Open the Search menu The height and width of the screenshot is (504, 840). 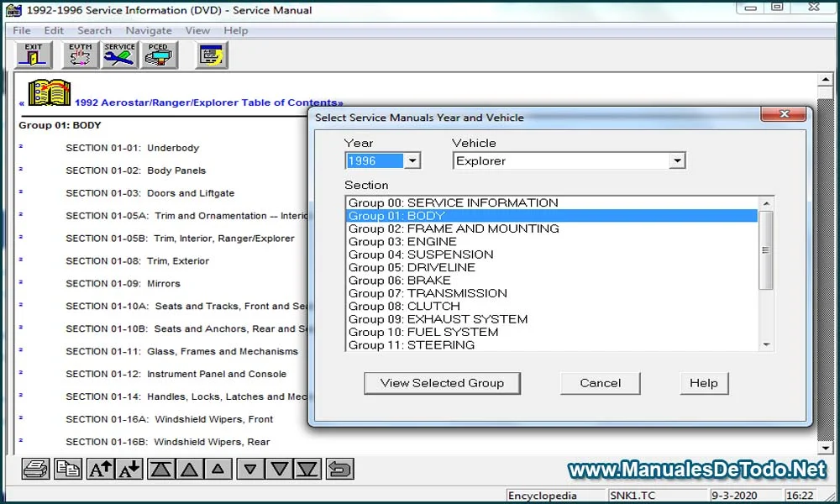tap(94, 30)
